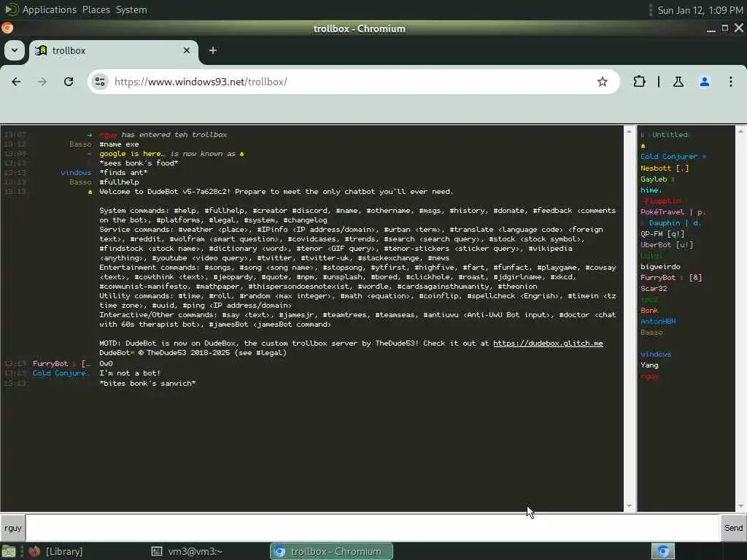Open the dudebox.glitch.me link

(548, 343)
